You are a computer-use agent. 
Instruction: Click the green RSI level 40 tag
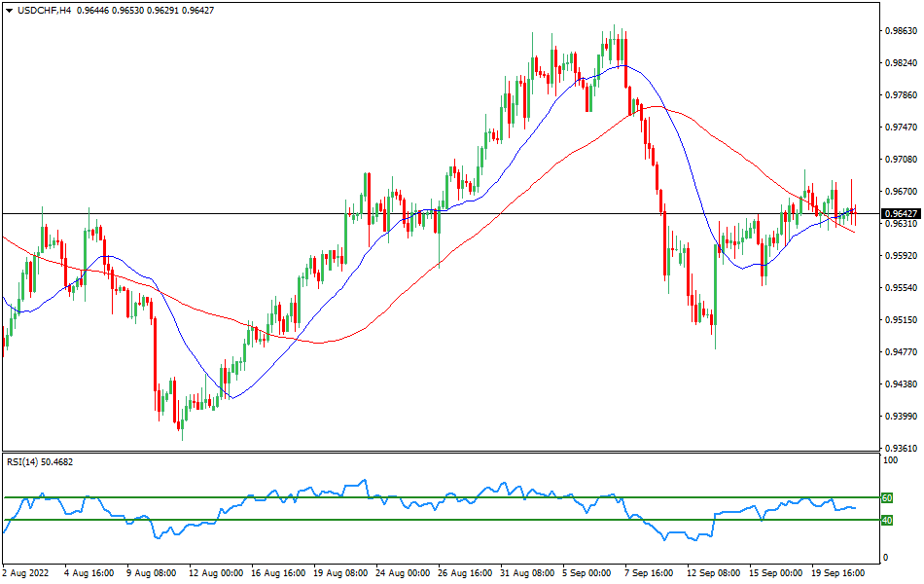click(886, 520)
